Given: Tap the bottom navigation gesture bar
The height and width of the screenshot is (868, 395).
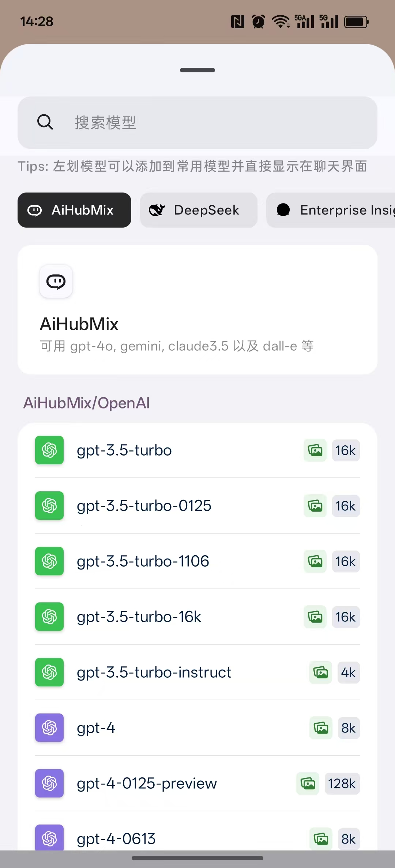Looking at the screenshot, I should coord(197,859).
